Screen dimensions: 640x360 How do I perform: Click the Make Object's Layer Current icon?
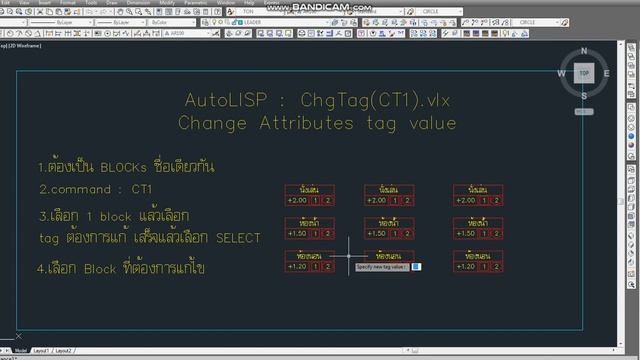(x=335, y=22)
